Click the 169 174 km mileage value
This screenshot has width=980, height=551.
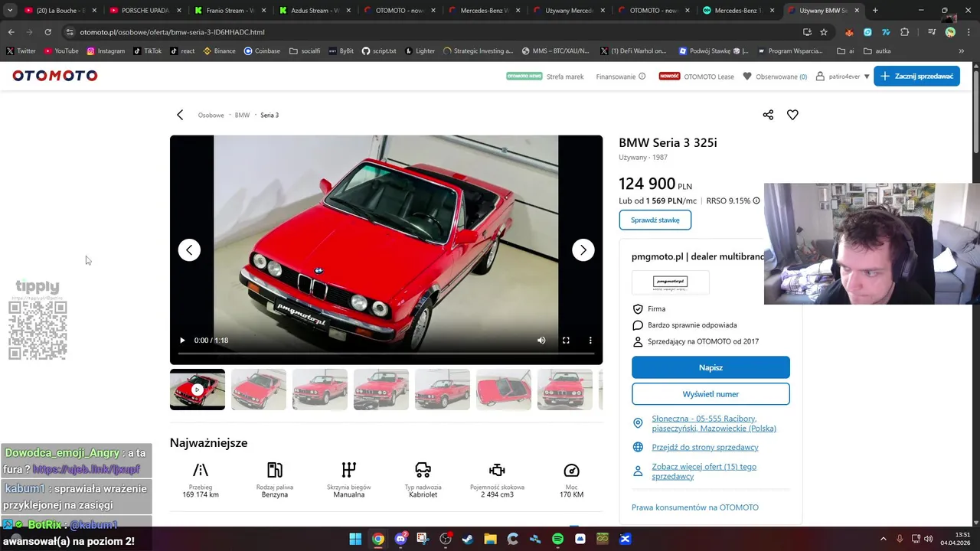201,494
